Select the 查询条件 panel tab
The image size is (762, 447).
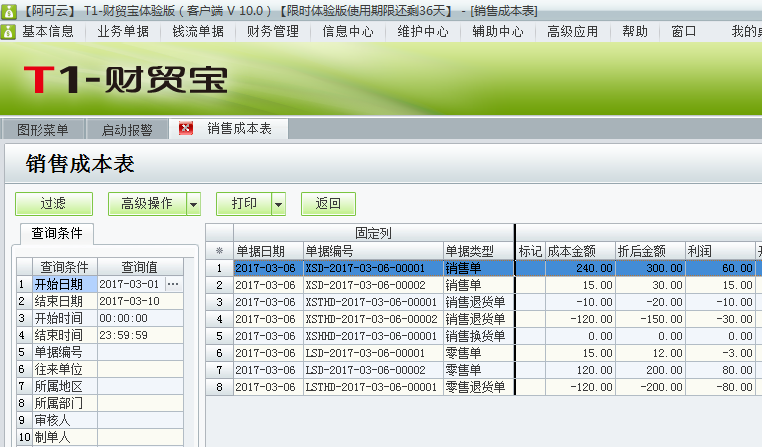tap(57, 234)
